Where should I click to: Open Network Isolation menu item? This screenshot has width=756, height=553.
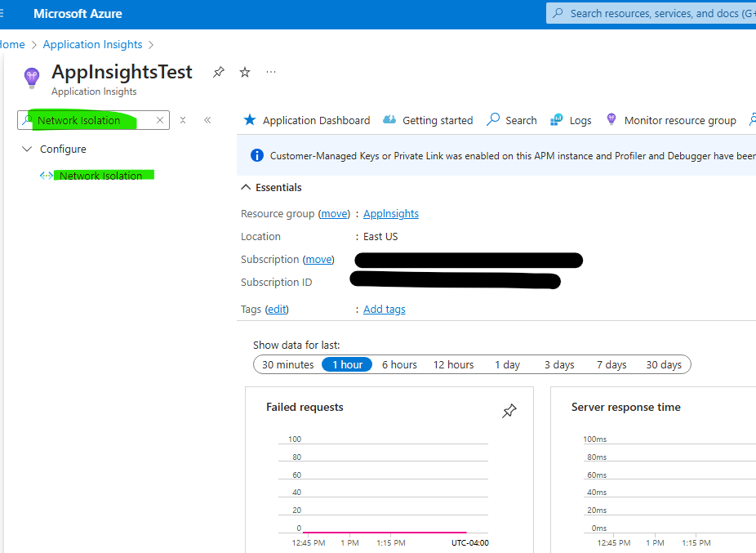point(100,176)
